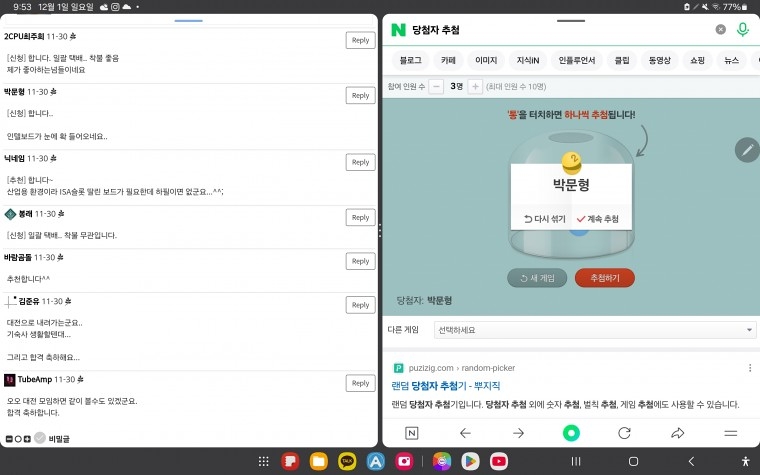Screen dimensions: 760x475
Task: Launch KakaoTalk from the taskbar
Action: click(347, 461)
